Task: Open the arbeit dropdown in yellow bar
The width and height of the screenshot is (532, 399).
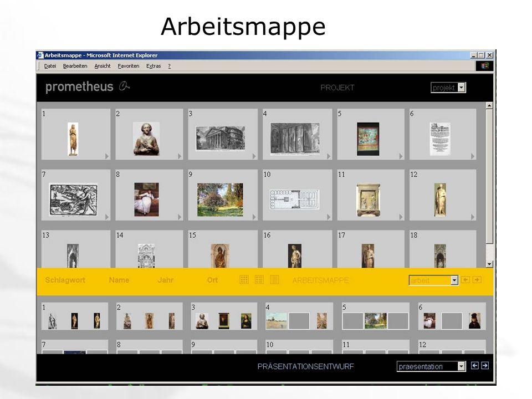Action: pos(433,280)
